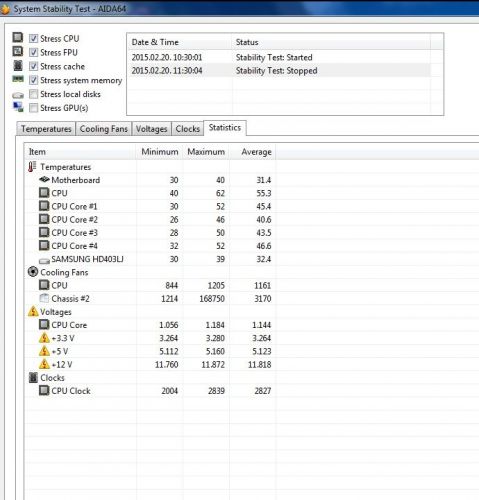Click the CPU fan minimum value 844
The width and height of the screenshot is (479, 500).
(172, 285)
